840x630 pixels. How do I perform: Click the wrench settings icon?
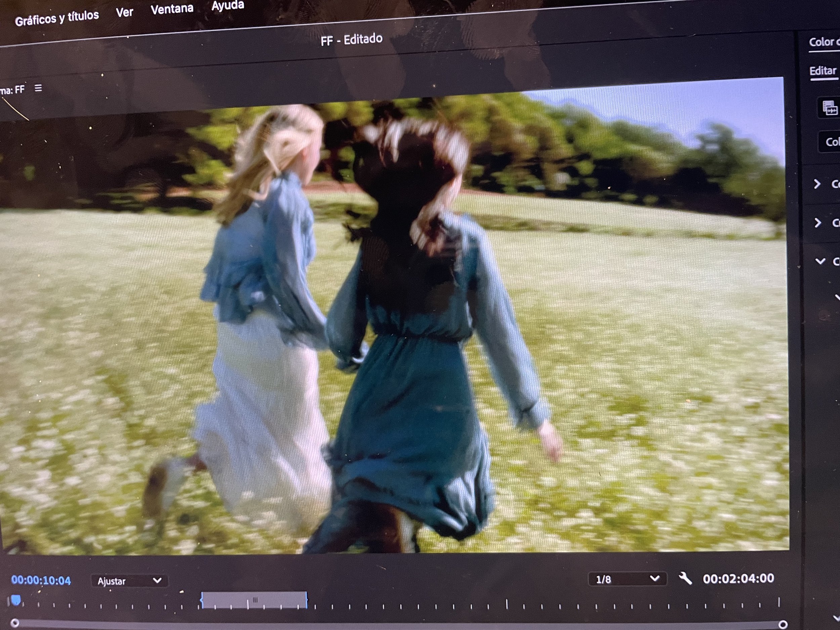(685, 579)
